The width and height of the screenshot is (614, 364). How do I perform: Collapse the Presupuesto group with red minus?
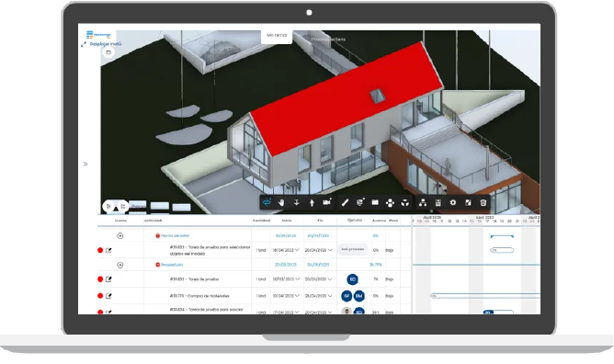tap(158, 265)
